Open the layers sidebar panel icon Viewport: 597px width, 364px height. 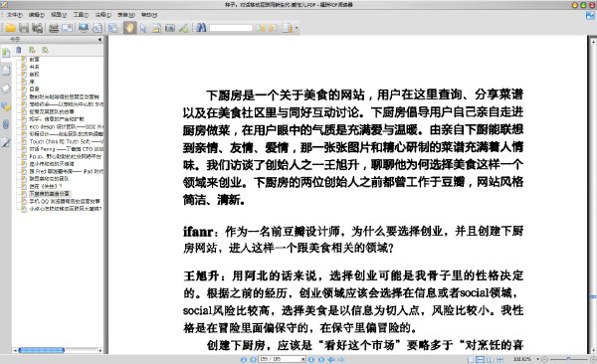(x=6, y=89)
